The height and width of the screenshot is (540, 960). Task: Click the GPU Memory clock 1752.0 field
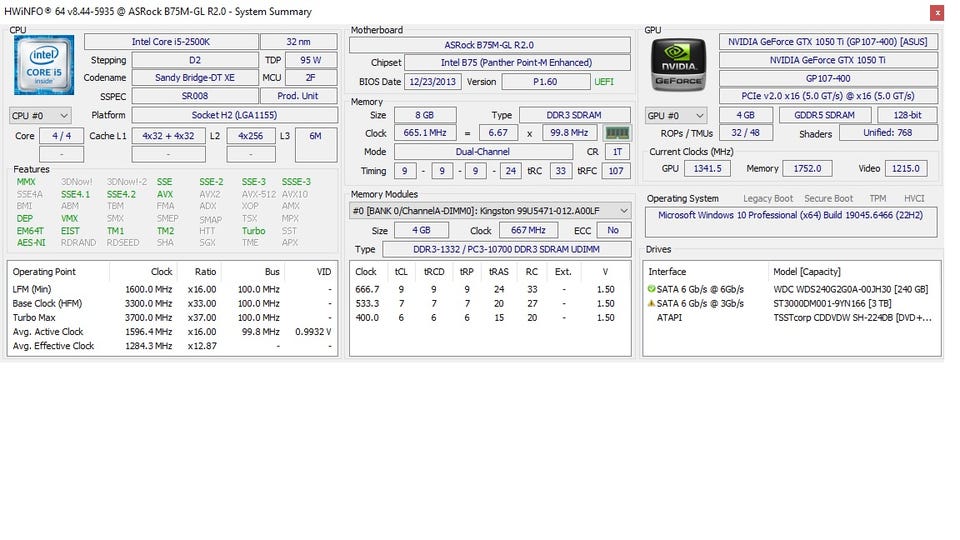pyautogui.click(x=807, y=168)
